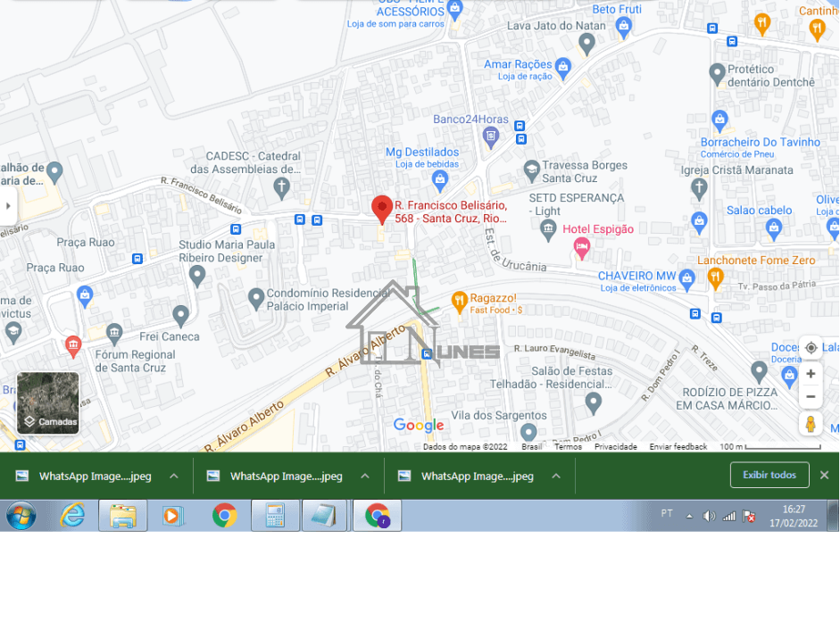Open the Camadas layers thumbnail

(48, 402)
